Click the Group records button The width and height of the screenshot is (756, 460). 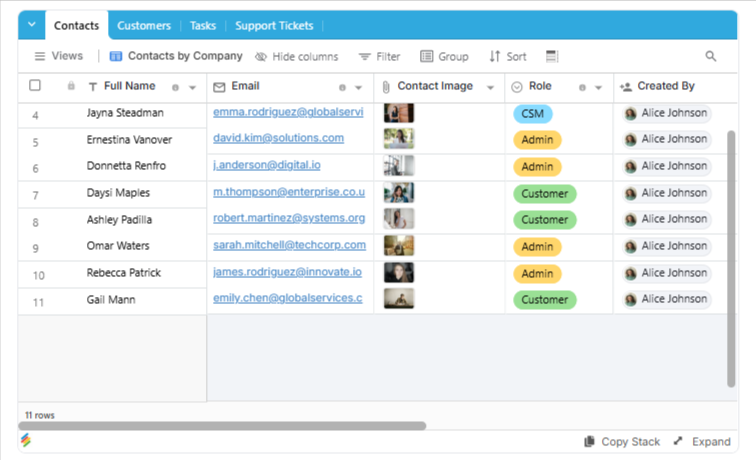tap(444, 57)
